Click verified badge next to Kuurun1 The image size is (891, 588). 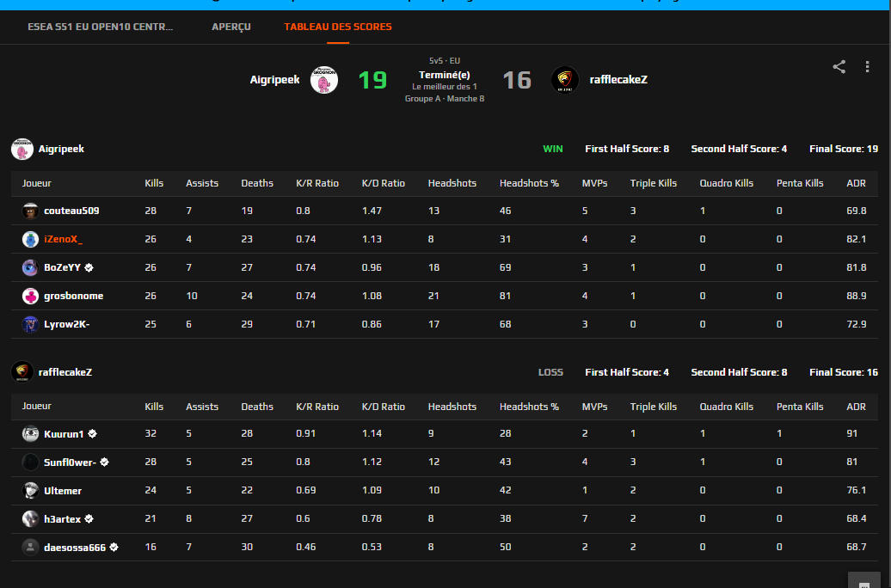coord(92,434)
